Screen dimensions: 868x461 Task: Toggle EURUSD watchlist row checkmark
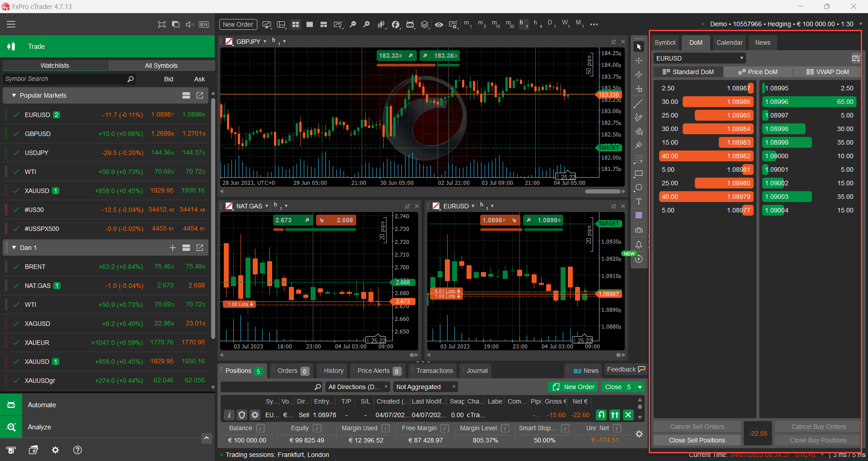[16, 115]
